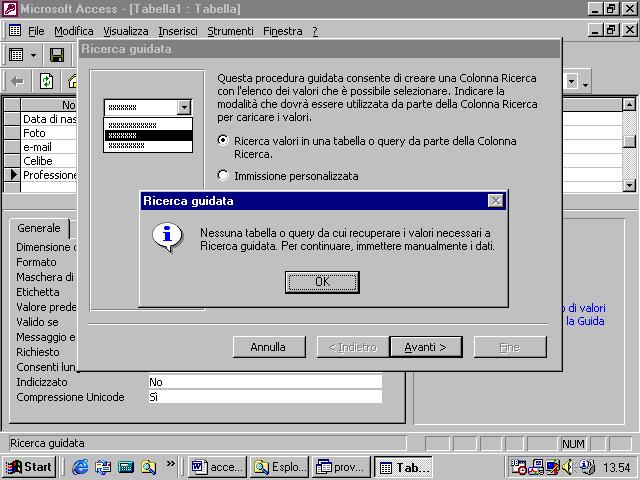
Task: Click the 13.54 clock in the tray
Action: [617, 467]
